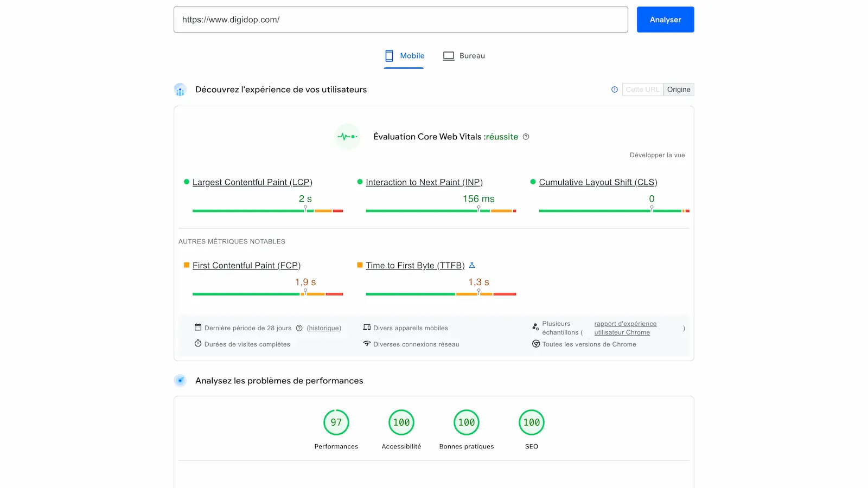
Task: Open Cumulative Layout Shift (CLS) link
Action: pos(598,182)
